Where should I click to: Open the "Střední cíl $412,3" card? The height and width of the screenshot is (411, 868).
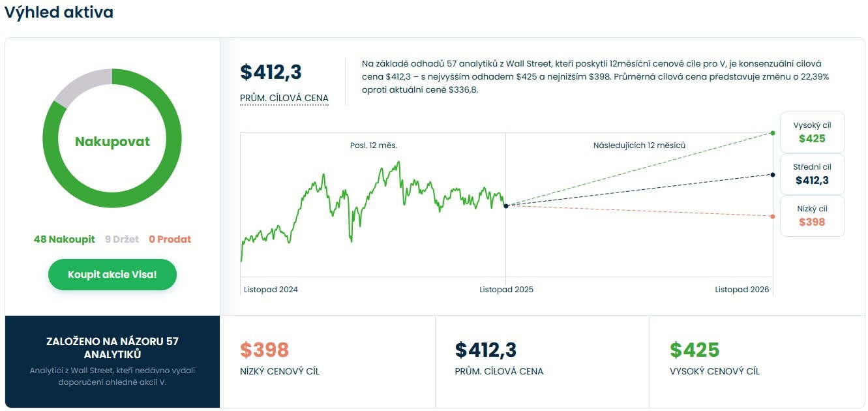pyautogui.click(x=812, y=174)
